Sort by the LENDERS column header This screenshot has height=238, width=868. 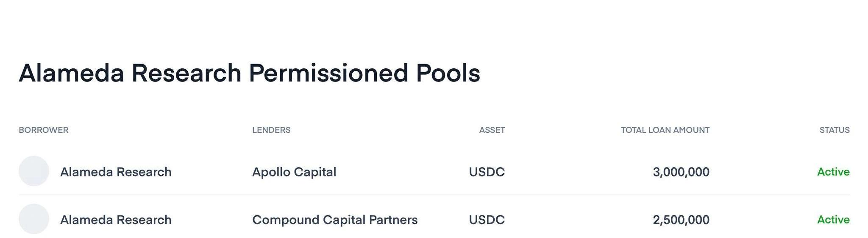271,130
